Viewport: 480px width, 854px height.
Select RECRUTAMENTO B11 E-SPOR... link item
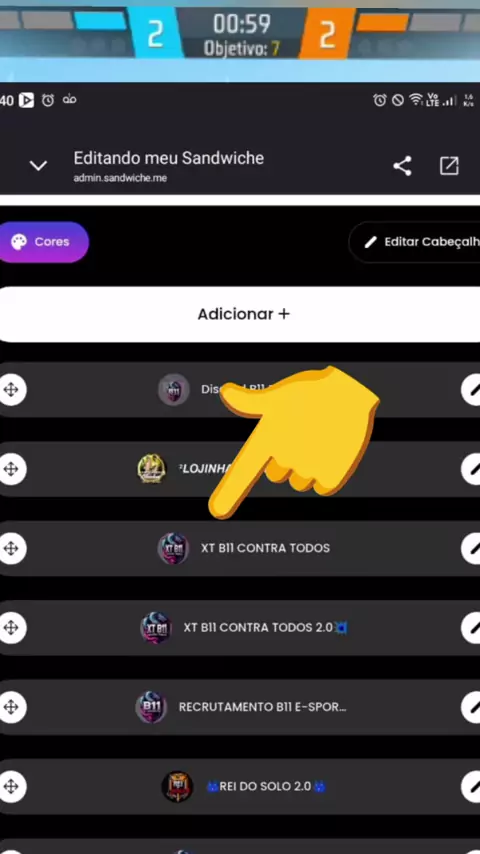point(240,707)
